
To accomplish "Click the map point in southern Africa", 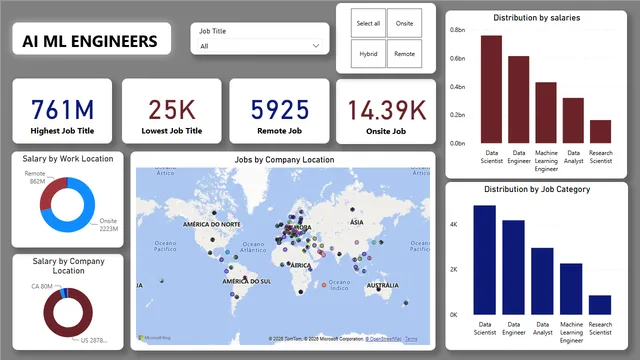I will pos(301,292).
